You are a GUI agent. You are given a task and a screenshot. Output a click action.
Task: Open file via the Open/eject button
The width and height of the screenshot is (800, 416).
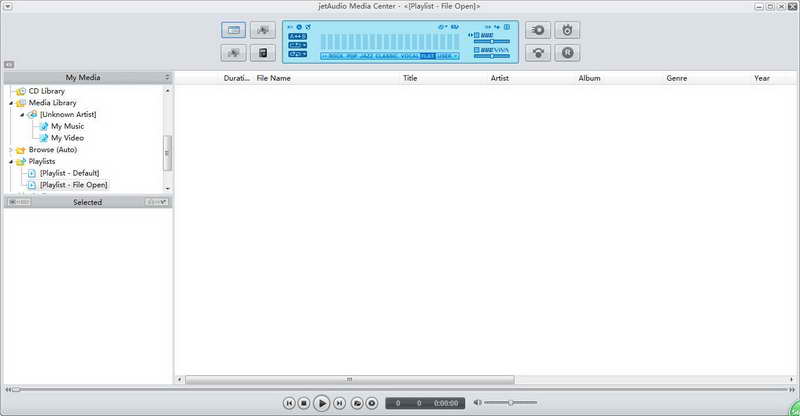coord(357,403)
